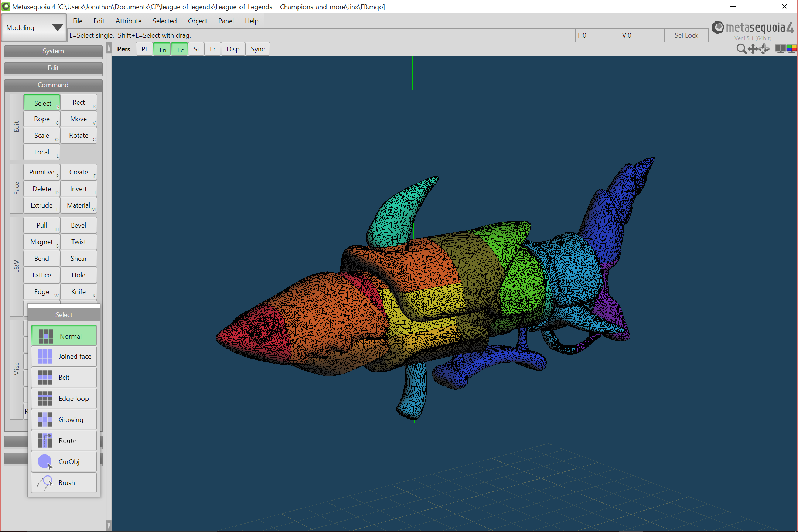Click the zoom magnifier view icon
798x532 pixels.
[x=741, y=49]
